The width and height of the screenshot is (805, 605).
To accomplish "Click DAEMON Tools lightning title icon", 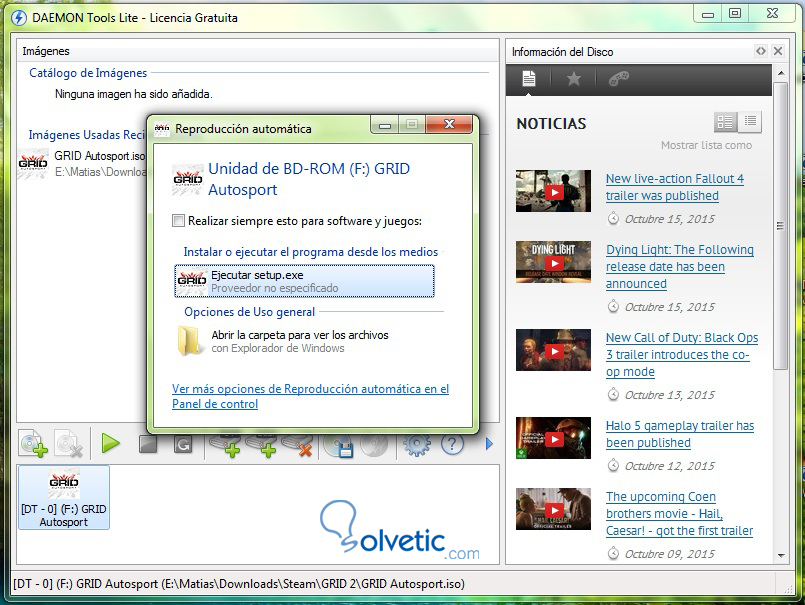I will coord(19,18).
